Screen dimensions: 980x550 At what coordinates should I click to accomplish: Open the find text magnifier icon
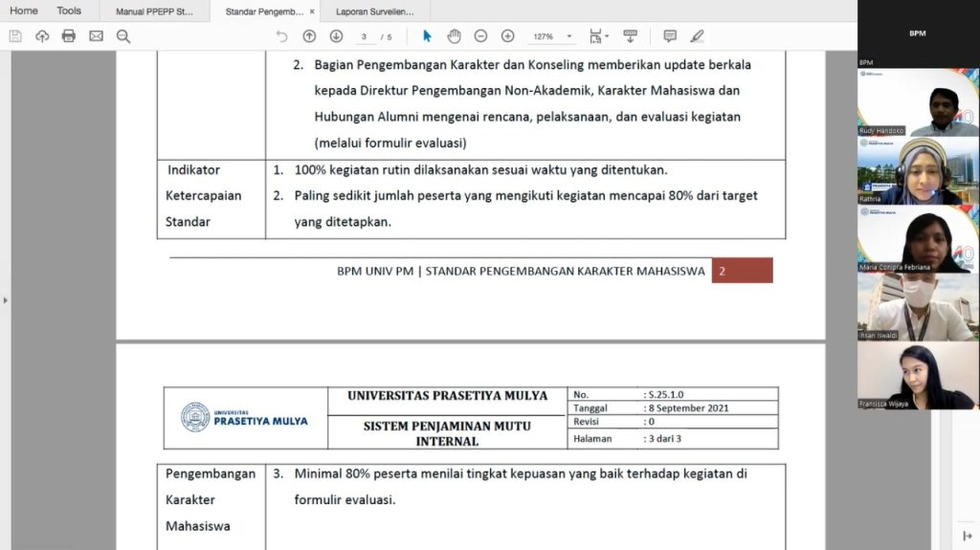(x=123, y=36)
